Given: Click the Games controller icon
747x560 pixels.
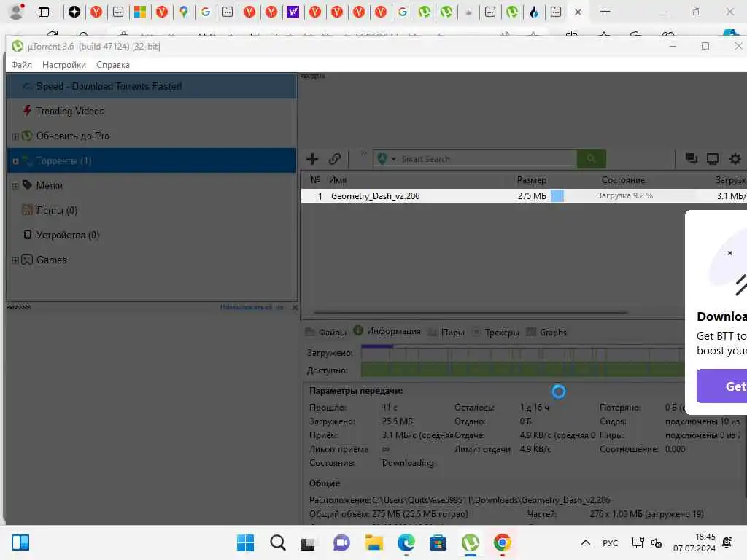Looking at the screenshot, I should 27,260.
